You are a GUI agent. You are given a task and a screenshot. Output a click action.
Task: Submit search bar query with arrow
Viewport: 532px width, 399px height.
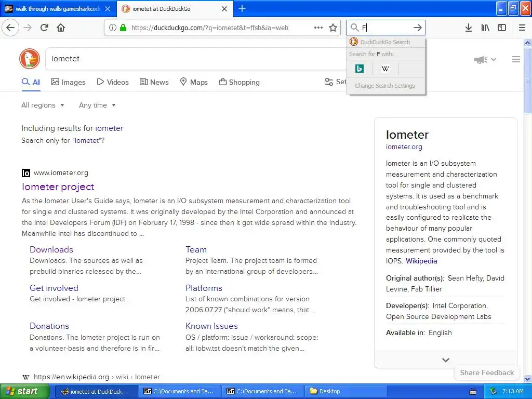[418, 28]
